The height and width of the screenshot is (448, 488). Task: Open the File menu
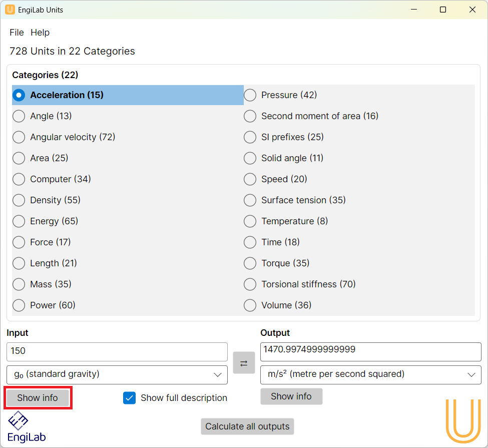click(17, 33)
